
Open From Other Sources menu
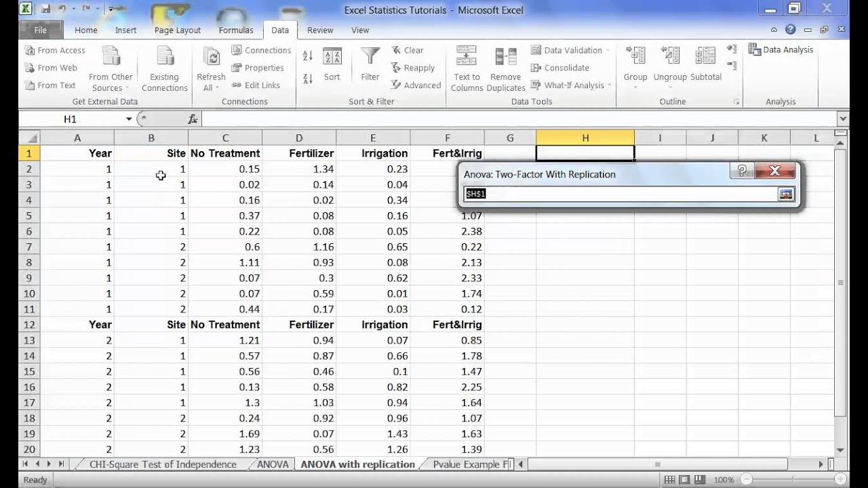tap(111, 69)
